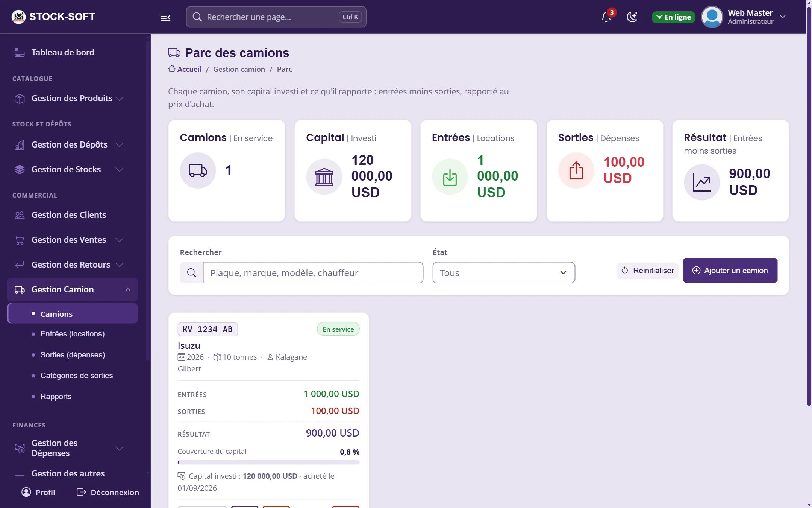Click the Web Master avatar image
The height and width of the screenshot is (508, 812).
point(712,17)
